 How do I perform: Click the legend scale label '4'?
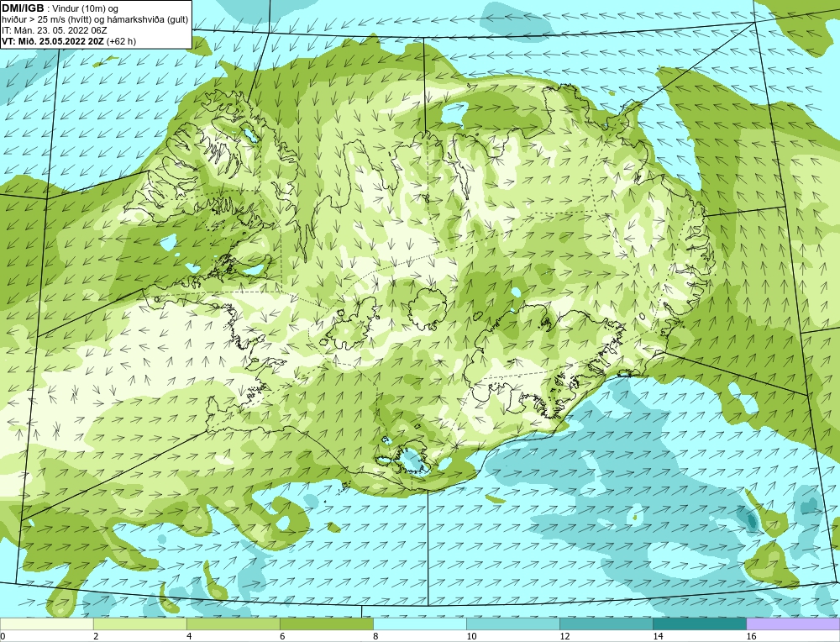tap(188, 637)
